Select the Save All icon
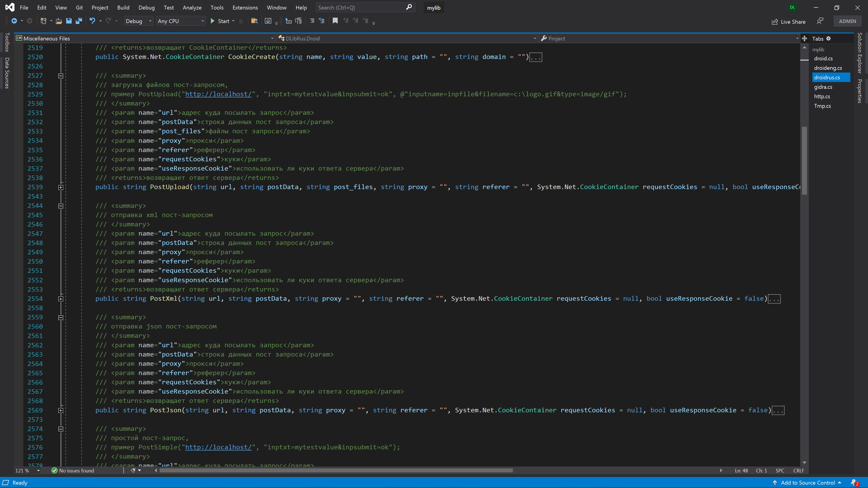Image resolution: width=868 pixels, height=488 pixels. click(79, 21)
